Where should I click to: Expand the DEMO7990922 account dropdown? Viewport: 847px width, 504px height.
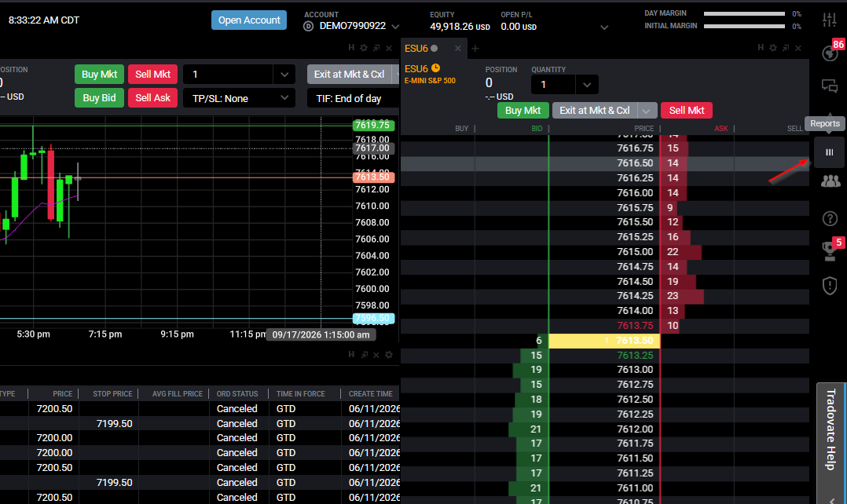[395, 27]
